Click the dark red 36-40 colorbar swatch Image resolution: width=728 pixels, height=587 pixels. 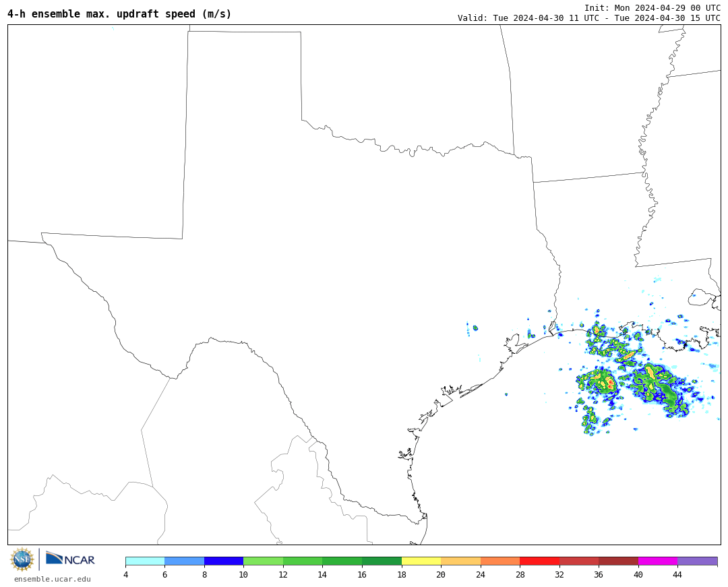(618, 561)
